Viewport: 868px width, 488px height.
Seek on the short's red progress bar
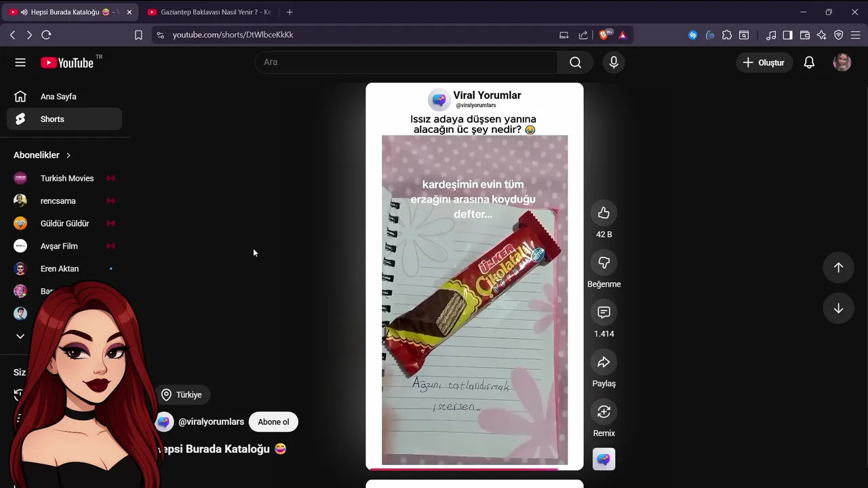pos(475,468)
